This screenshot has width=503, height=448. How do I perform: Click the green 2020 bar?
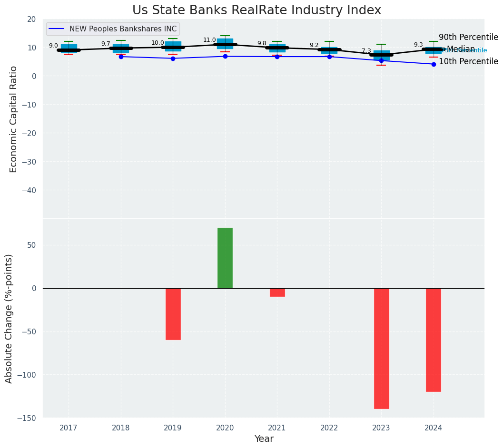(225, 258)
